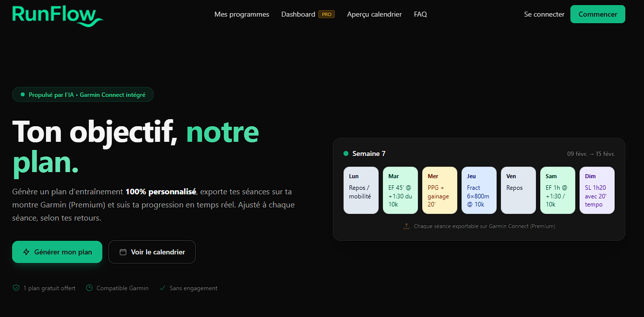Select the Mardi EF 45' workout card
Viewport: 644px width, 317px height.
(x=400, y=190)
